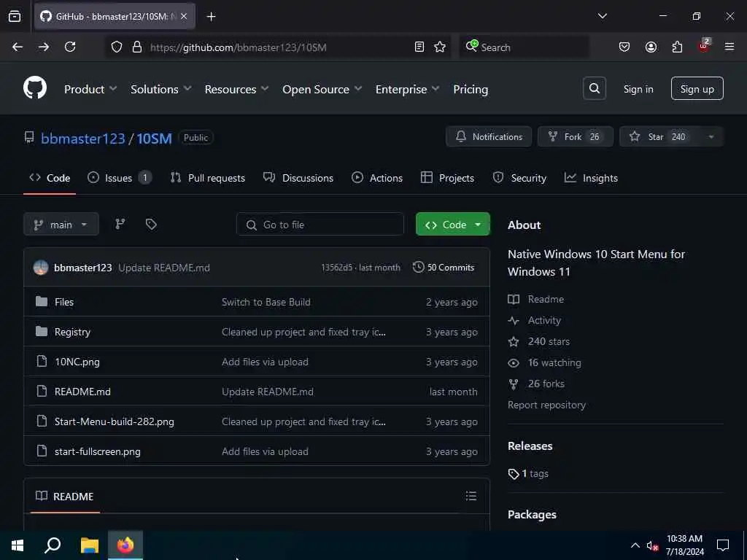Image resolution: width=747 pixels, height=560 pixels.
Task: Show hidden tray icons chevron
Action: coord(635,545)
